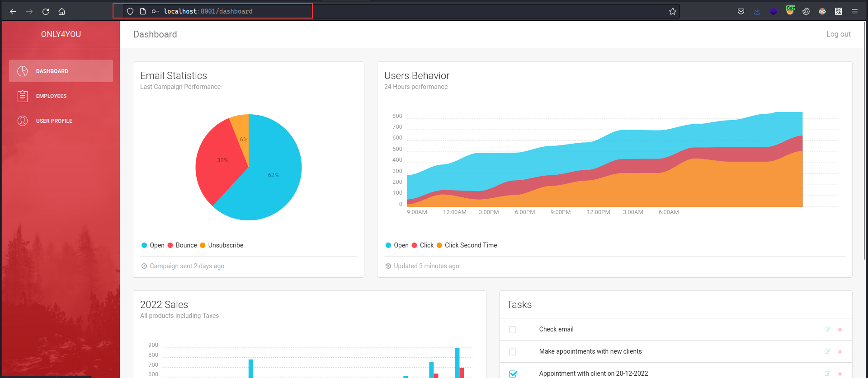Click the Unsubscribe legend dot
The image size is (868, 378).
203,245
